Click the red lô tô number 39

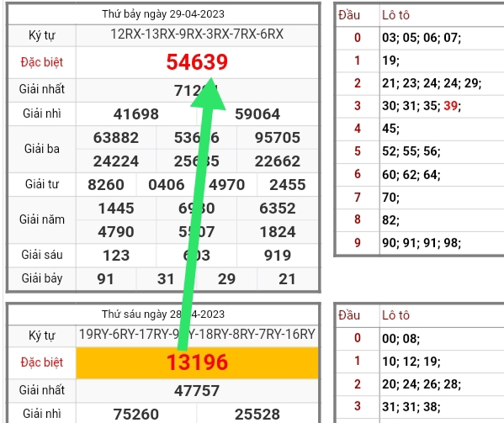(x=450, y=106)
